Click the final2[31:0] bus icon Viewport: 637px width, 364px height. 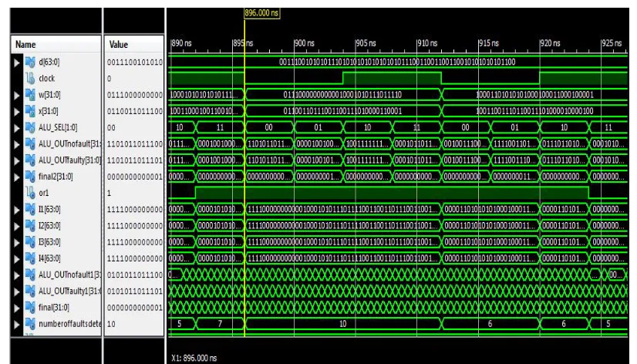coord(30,177)
